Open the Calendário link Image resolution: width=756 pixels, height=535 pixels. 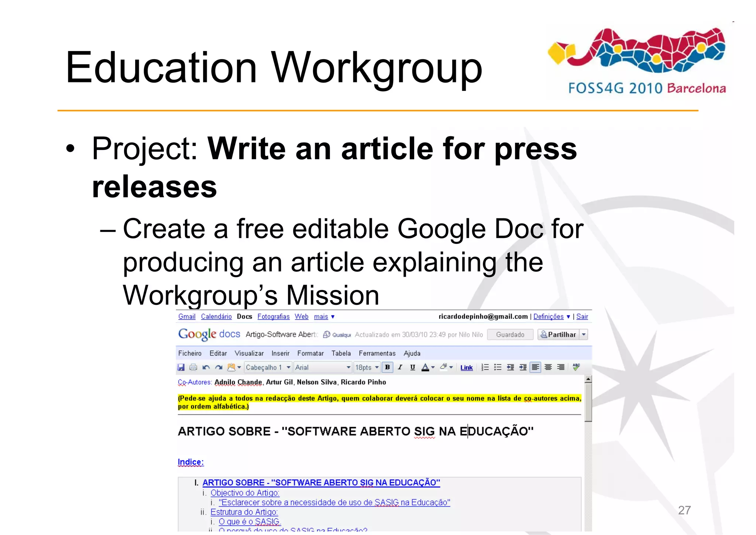(x=216, y=317)
